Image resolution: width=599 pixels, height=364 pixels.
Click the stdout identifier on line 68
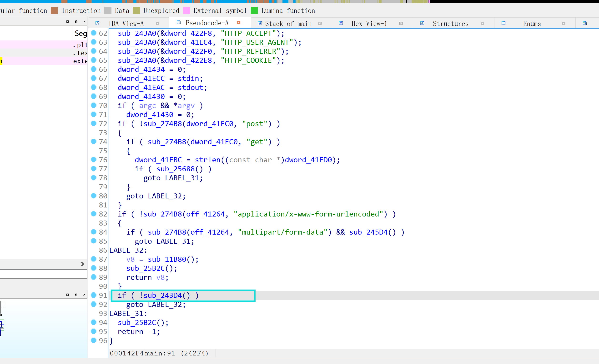click(190, 88)
